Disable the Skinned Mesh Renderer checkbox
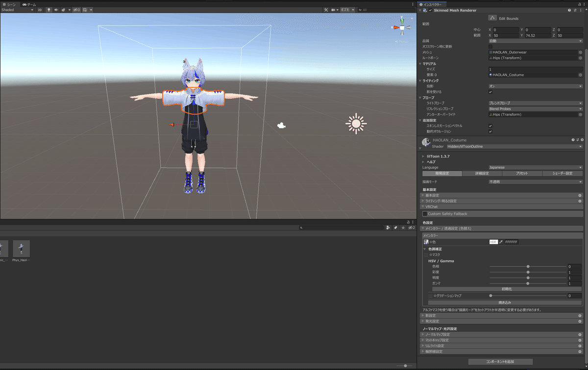Image resolution: width=588 pixels, height=370 pixels. coord(430,10)
